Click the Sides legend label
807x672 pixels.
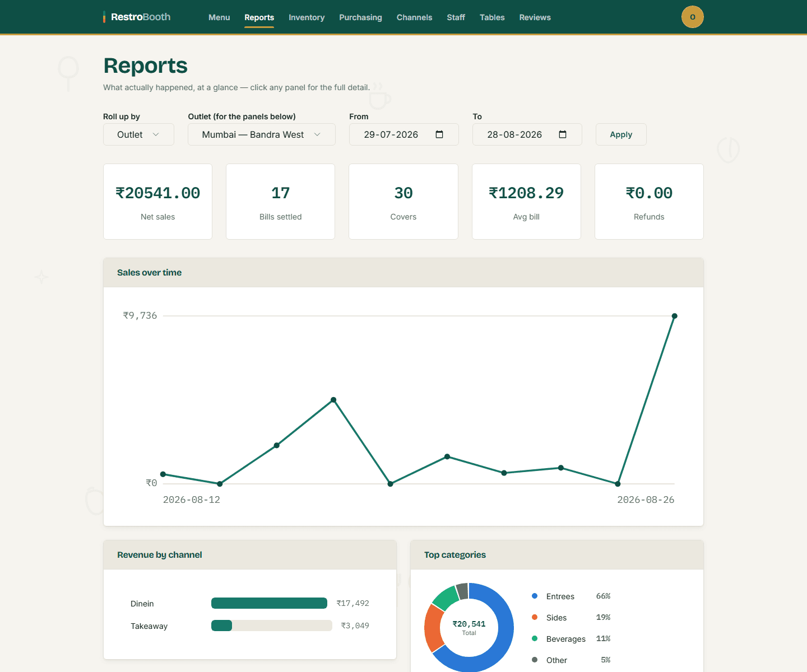pyautogui.click(x=556, y=618)
